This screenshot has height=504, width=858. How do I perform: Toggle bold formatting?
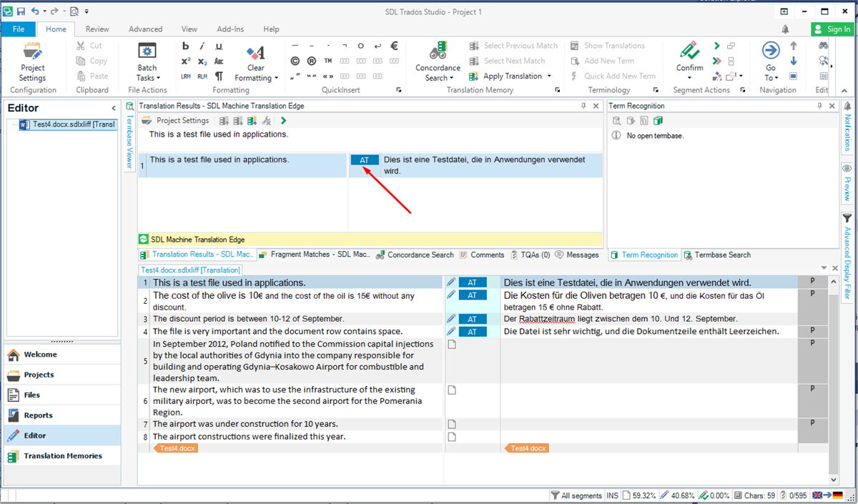186,46
